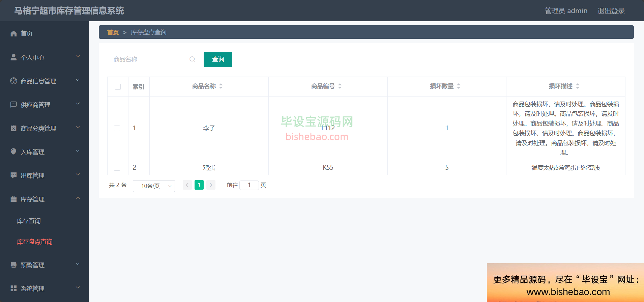Viewport: 644px width, 302px height.
Task: Click the grid icon beside 系统管理
Action: pos(13,288)
